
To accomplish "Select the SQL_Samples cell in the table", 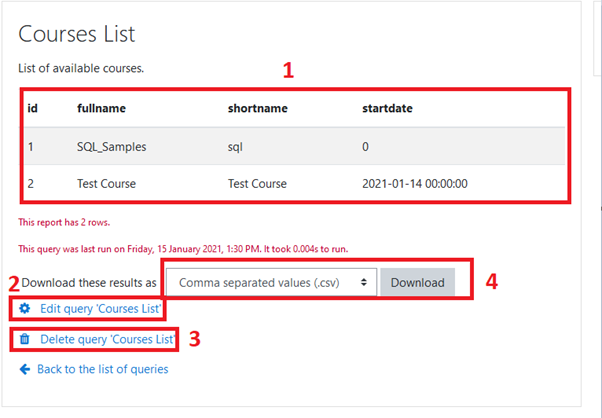I will coord(111,146).
